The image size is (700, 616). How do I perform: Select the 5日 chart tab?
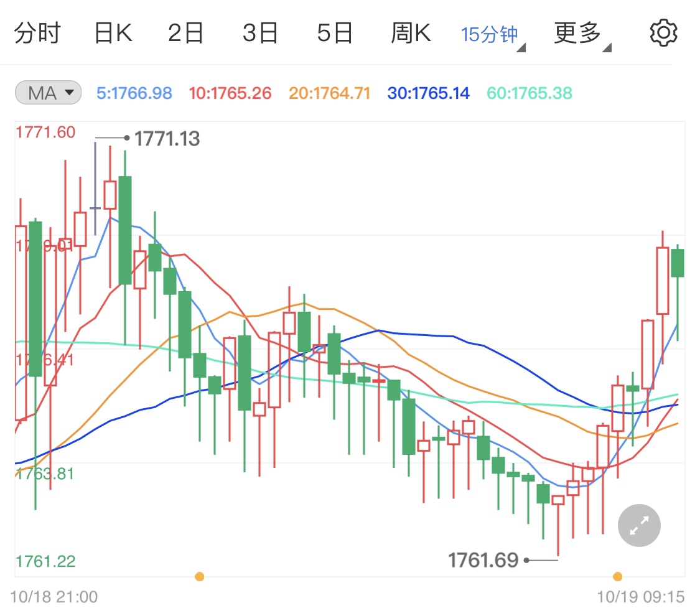pos(335,33)
